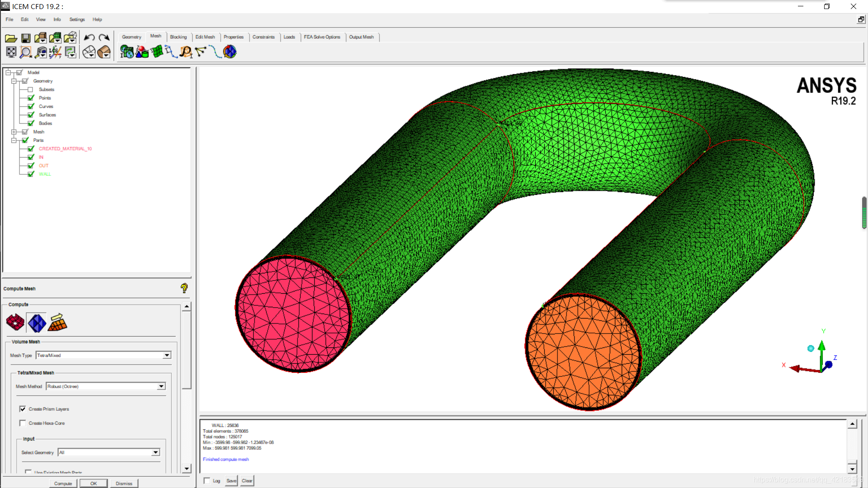Save the project with the floppy disk icon
The height and width of the screenshot is (488, 868).
pos(26,38)
